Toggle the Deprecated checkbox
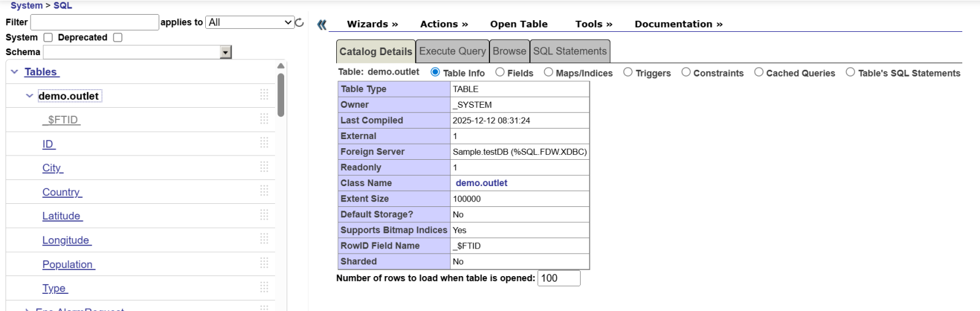The height and width of the screenshot is (311, 980). click(x=118, y=37)
